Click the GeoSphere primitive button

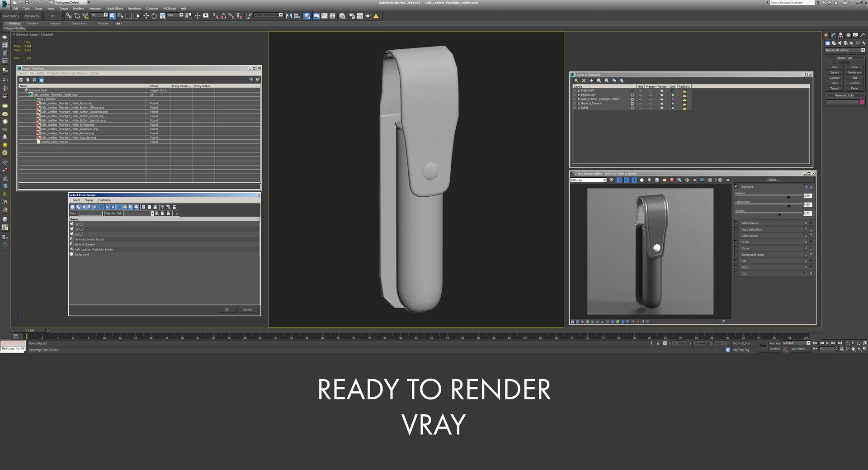854,72
